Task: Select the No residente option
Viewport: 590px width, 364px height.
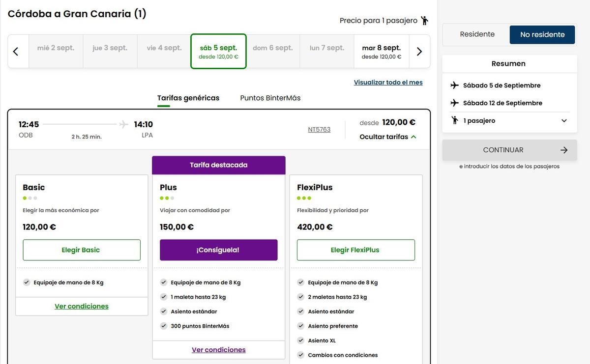Action: pos(542,34)
